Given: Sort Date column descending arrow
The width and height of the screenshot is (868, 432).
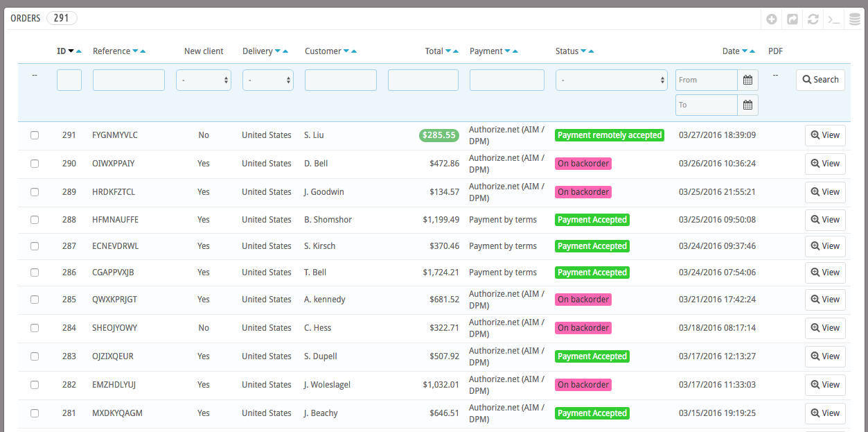Looking at the screenshot, I should tap(745, 51).
